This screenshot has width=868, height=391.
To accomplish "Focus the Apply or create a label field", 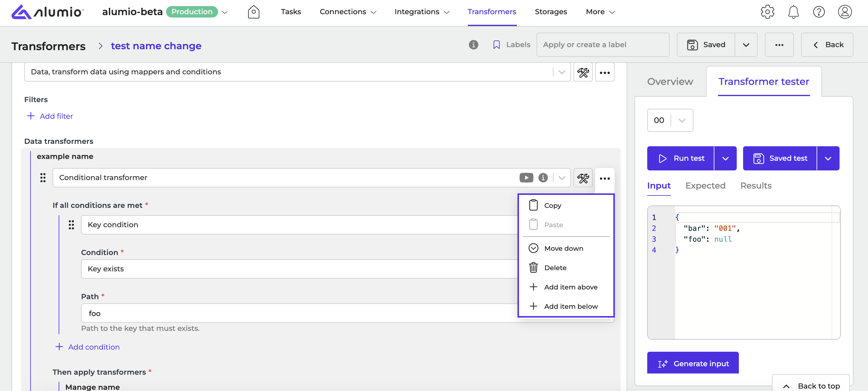I will (602, 45).
